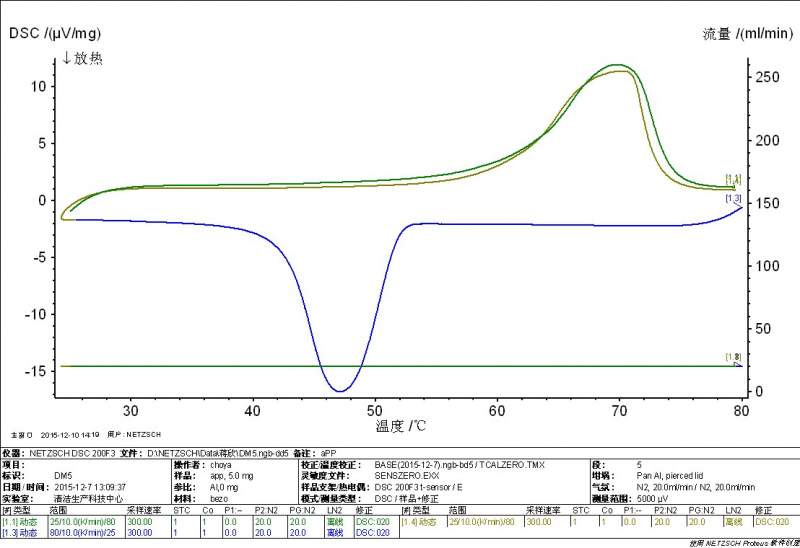The image size is (800, 548).
Task: Click the reference value Al,0 mg
Action: coord(224,487)
